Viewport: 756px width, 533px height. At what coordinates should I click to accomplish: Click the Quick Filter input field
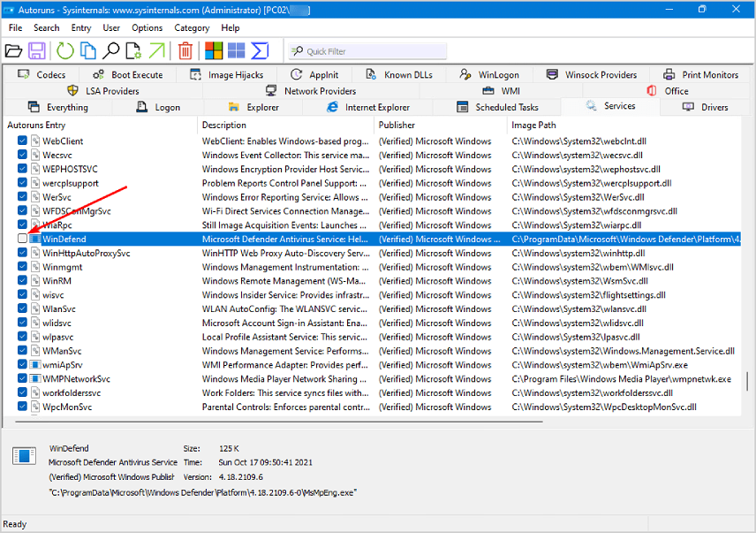368,51
